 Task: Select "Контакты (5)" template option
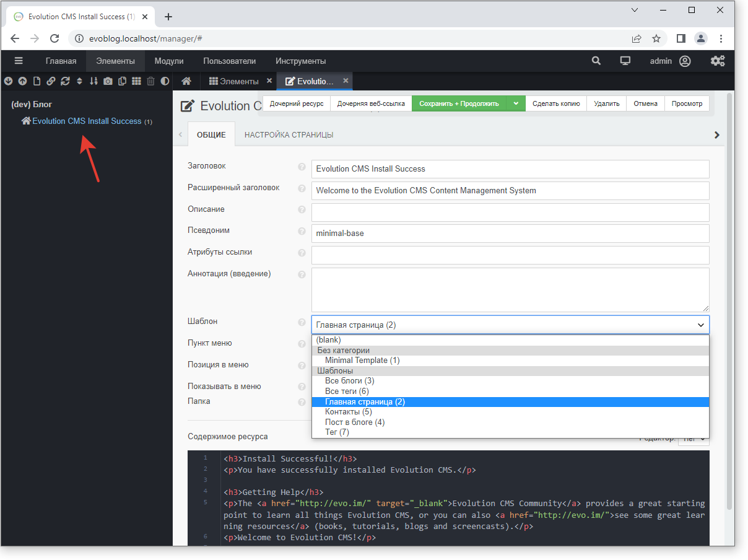[349, 412]
